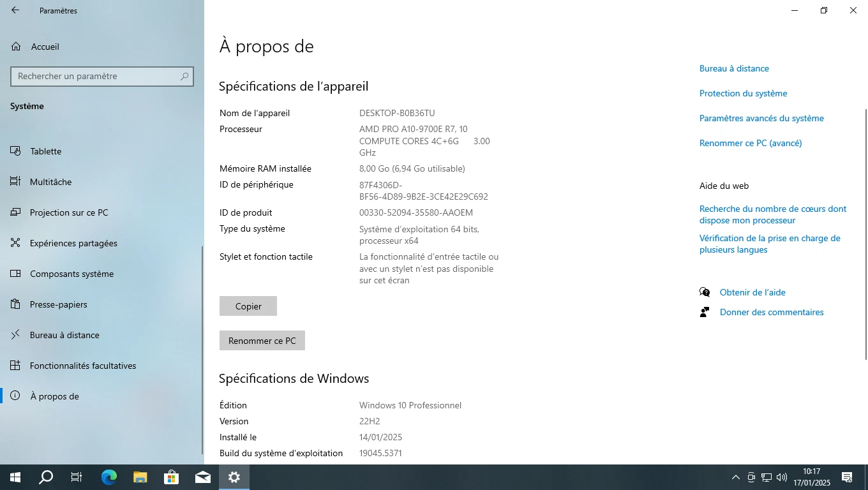Screen dimensions: 868x490
Task: Open Projection sur ce PC icon
Action: (15, 212)
